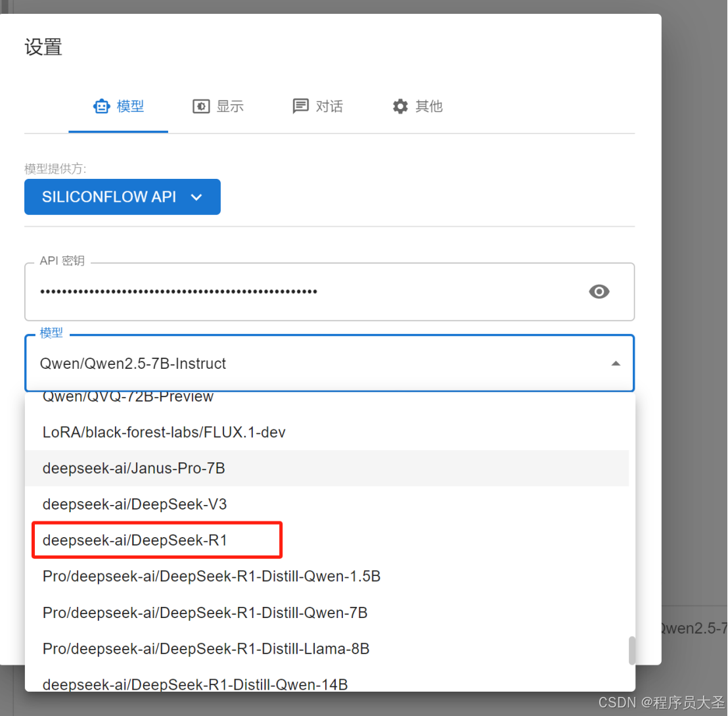The height and width of the screenshot is (716, 728).
Task: Click the display brightness icon beside 显示
Action: click(201, 107)
